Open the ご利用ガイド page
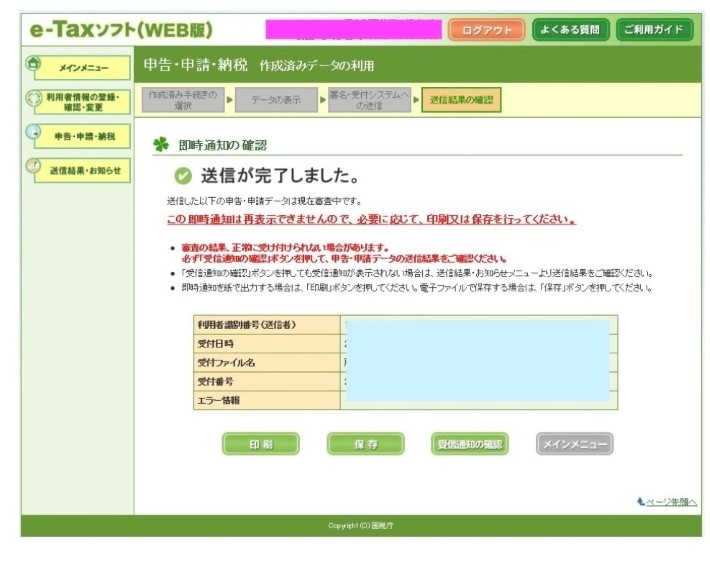This screenshot has height=565, width=710. (x=653, y=29)
